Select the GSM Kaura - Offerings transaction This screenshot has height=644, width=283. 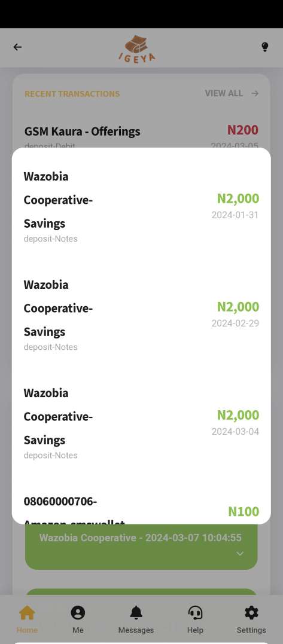point(141,136)
